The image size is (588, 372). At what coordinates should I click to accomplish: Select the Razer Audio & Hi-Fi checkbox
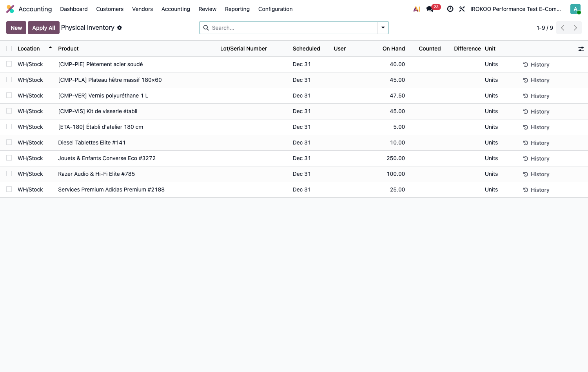pos(9,173)
